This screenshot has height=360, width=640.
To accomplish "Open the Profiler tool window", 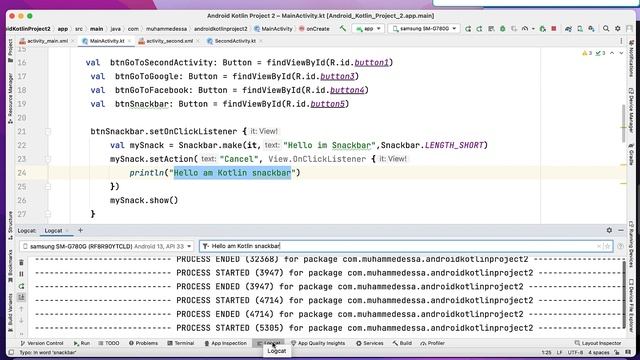I will [432, 343].
